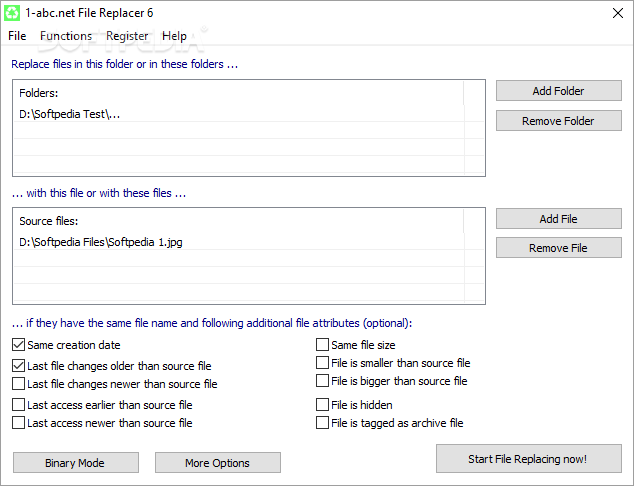Image resolution: width=634 pixels, height=486 pixels.
Task: Open More Options
Action: (218, 463)
